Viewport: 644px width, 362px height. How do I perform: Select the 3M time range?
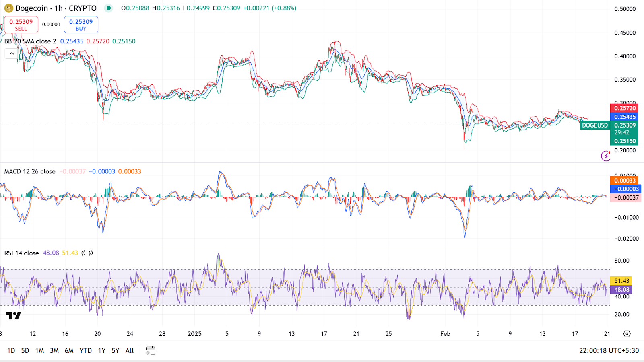pyautogui.click(x=54, y=350)
